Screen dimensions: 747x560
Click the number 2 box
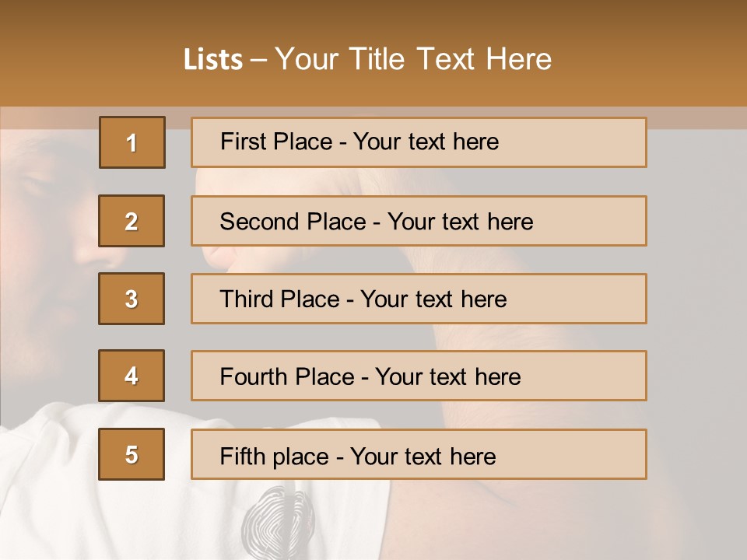pos(132,221)
